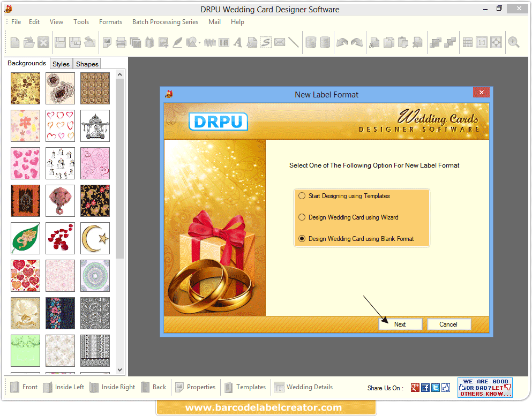532x416 pixels.
Task: Select the WordArt 'W' toolbar icon
Action: tap(210, 43)
